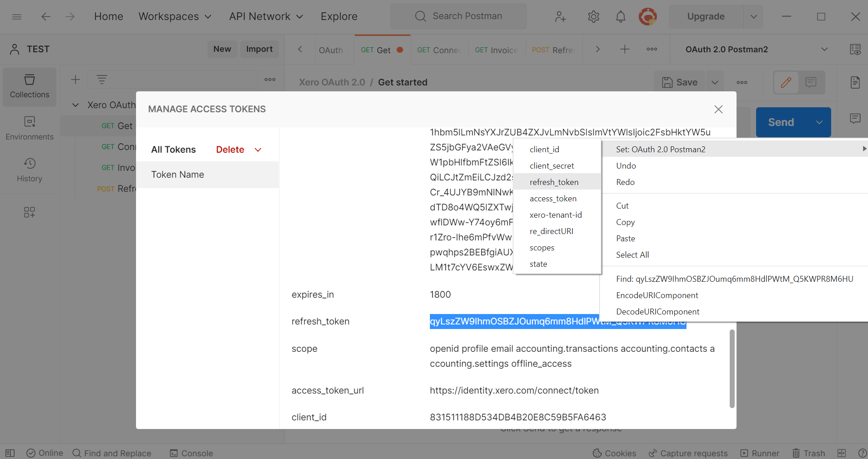Open the Environments panel

pyautogui.click(x=29, y=127)
